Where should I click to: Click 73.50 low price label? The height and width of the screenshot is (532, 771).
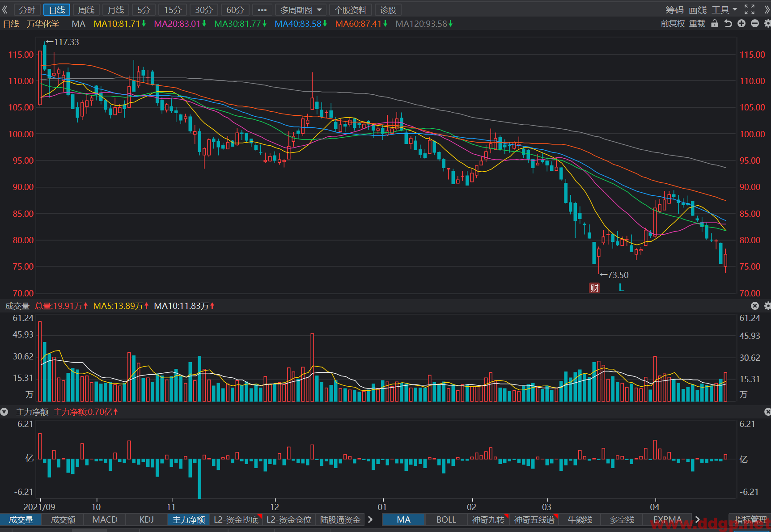pos(618,275)
